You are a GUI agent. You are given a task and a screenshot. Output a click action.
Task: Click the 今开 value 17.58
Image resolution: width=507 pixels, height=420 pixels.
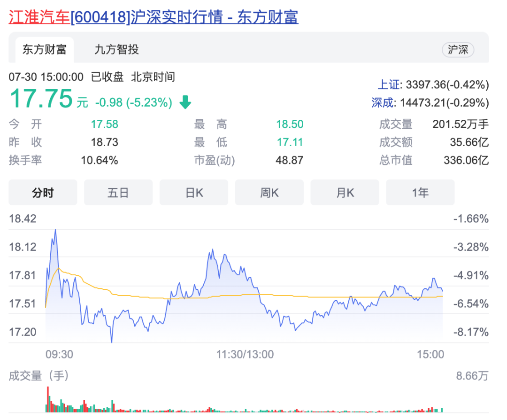click(x=104, y=124)
